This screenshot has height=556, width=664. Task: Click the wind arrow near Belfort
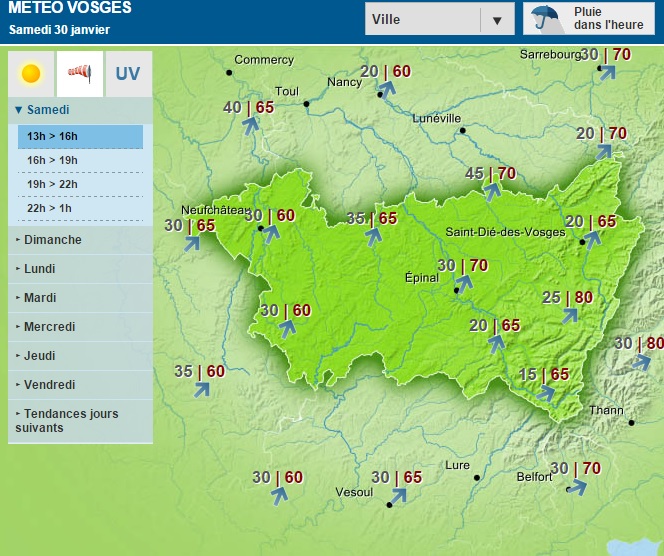click(x=576, y=487)
